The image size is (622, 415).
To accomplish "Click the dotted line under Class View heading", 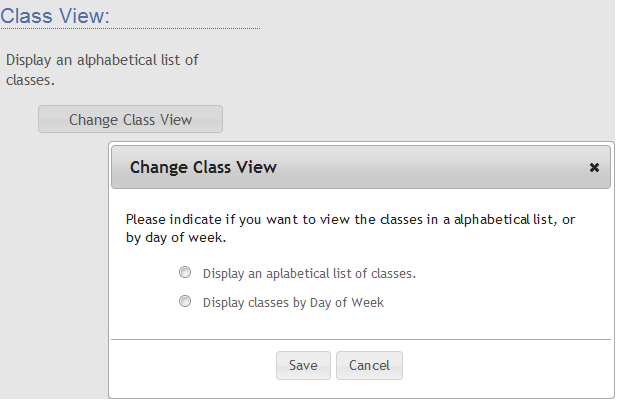I will [130, 29].
